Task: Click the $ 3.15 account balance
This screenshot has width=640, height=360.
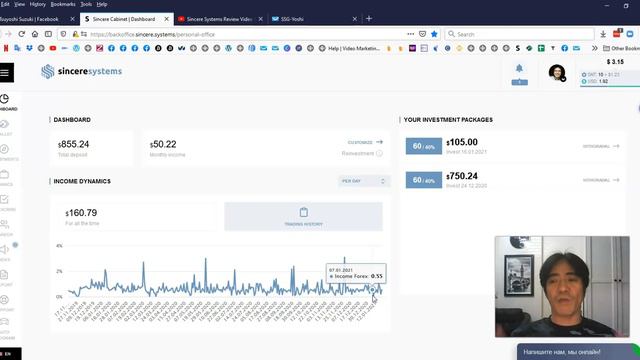Action: coord(615,62)
